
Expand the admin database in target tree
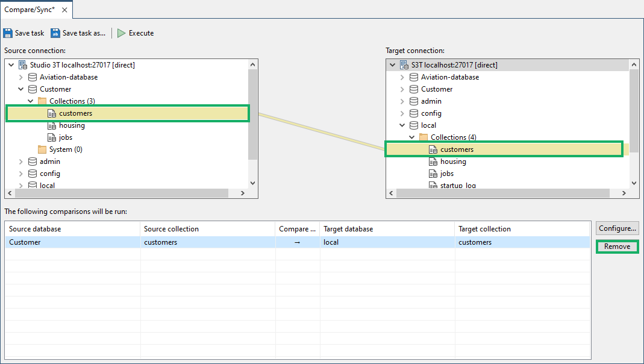coord(402,101)
